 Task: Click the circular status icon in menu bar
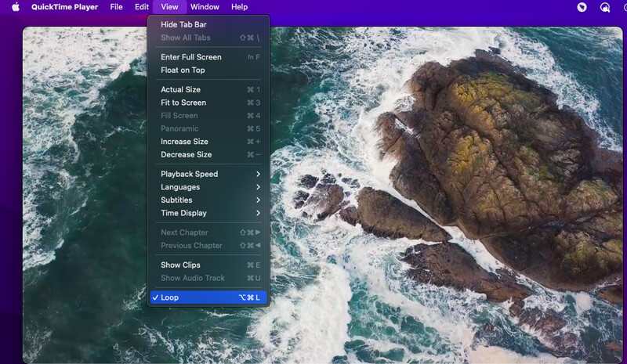point(582,7)
